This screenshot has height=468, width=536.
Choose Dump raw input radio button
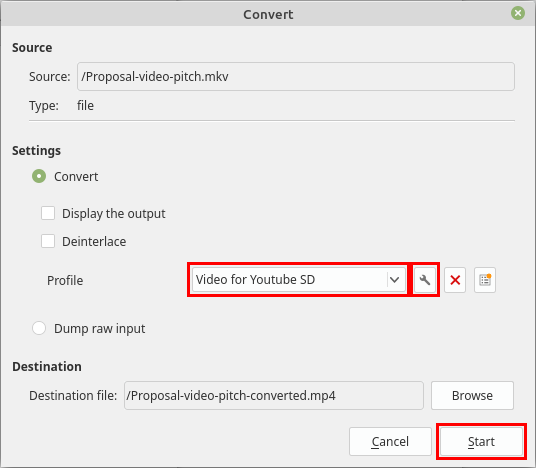pos(39,328)
